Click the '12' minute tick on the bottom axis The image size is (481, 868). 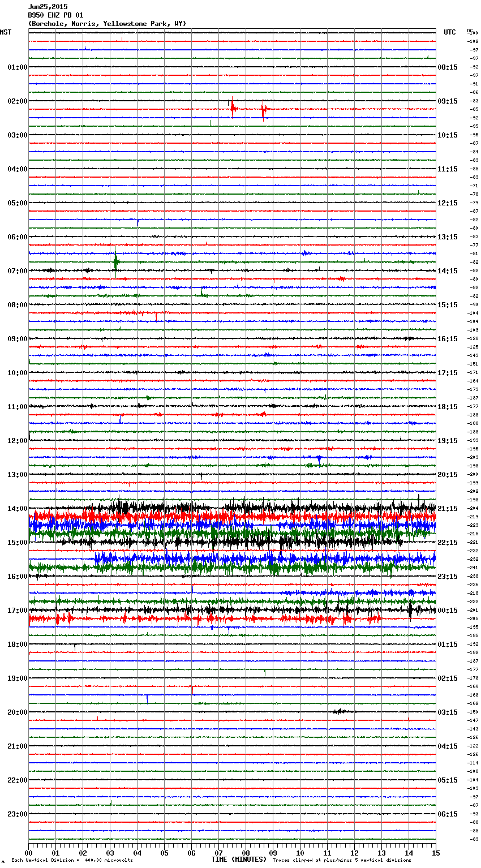(x=354, y=853)
